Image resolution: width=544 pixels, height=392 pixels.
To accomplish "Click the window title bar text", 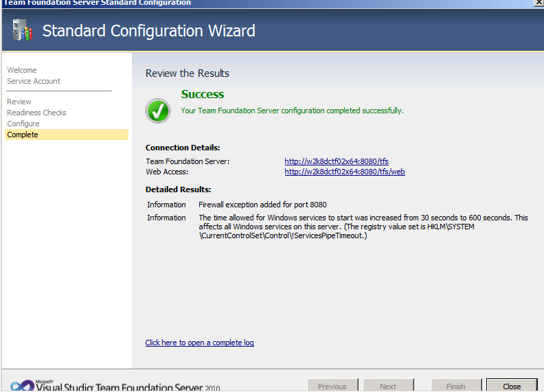I will tap(98, 3).
